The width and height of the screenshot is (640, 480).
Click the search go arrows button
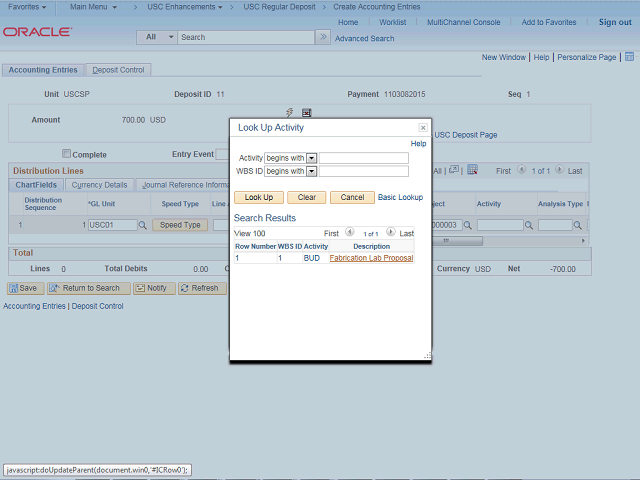[x=323, y=37]
